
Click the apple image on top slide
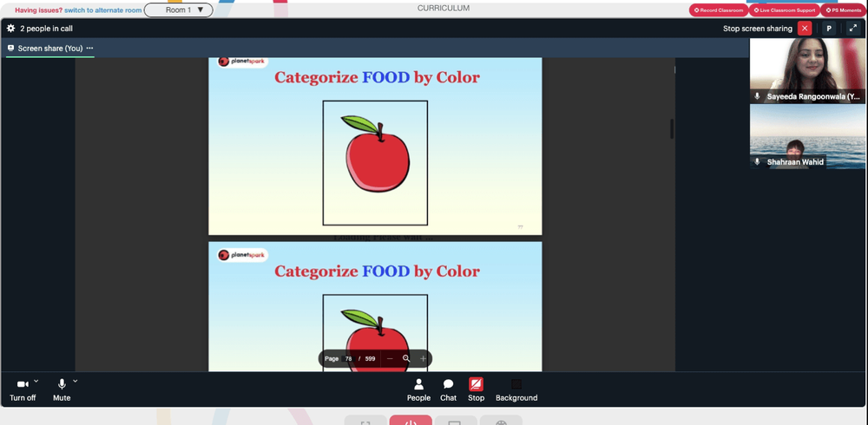pyautogui.click(x=377, y=154)
